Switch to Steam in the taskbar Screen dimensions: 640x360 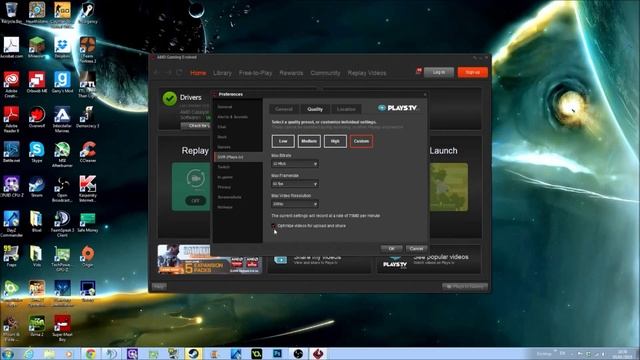pos(193,353)
